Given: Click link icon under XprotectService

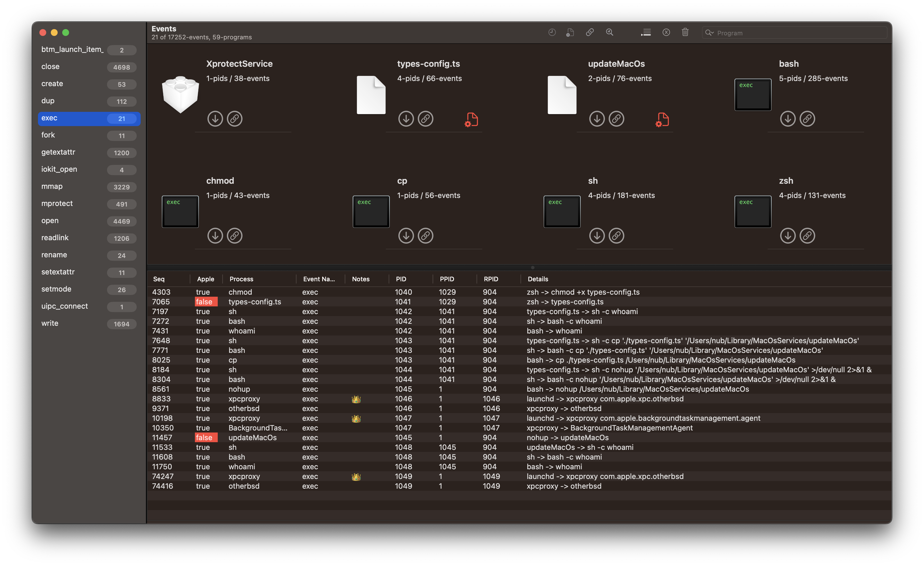Looking at the screenshot, I should click(x=234, y=119).
